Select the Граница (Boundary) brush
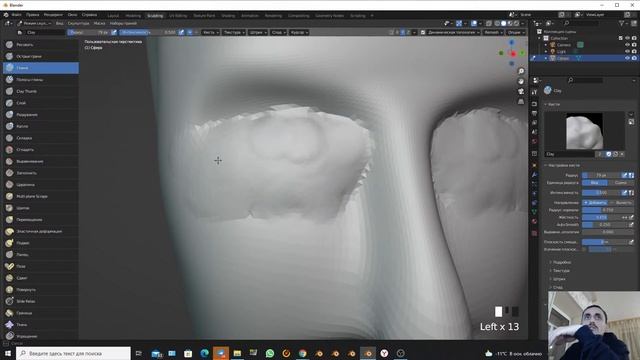The image size is (640, 360). tap(41, 313)
